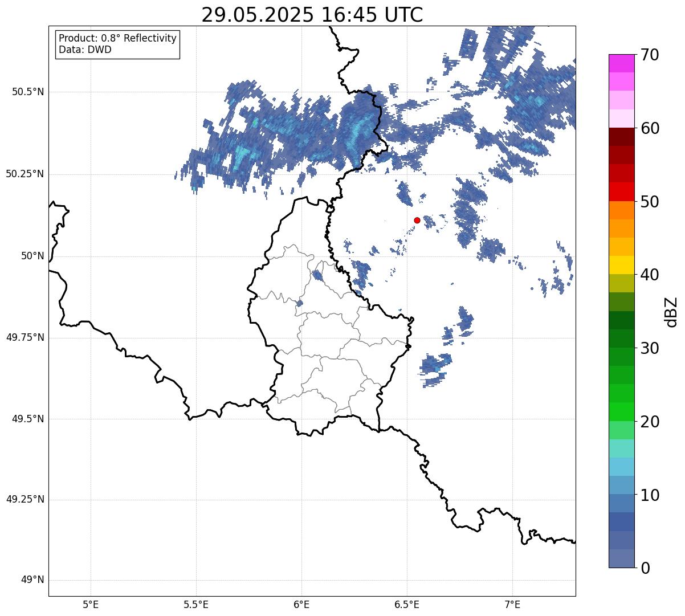This screenshot has height=616, width=685.
Task: Click the 49.75°N latitude label
Action: click(25, 337)
